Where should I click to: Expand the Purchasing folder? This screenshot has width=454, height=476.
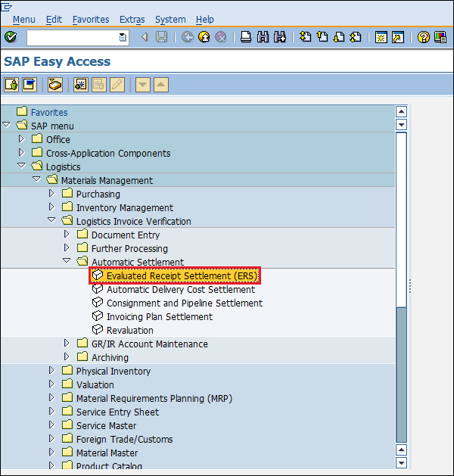click(x=51, y=193)
